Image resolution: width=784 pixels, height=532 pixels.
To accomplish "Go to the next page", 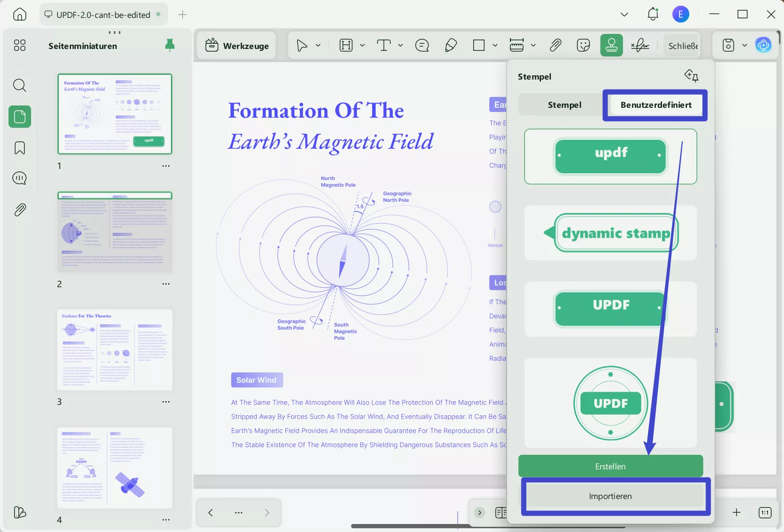I will [x=267, y=513].
